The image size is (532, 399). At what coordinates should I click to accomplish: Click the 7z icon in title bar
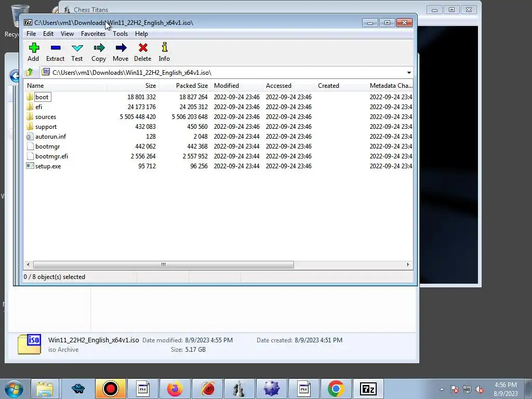pos(28,23)
